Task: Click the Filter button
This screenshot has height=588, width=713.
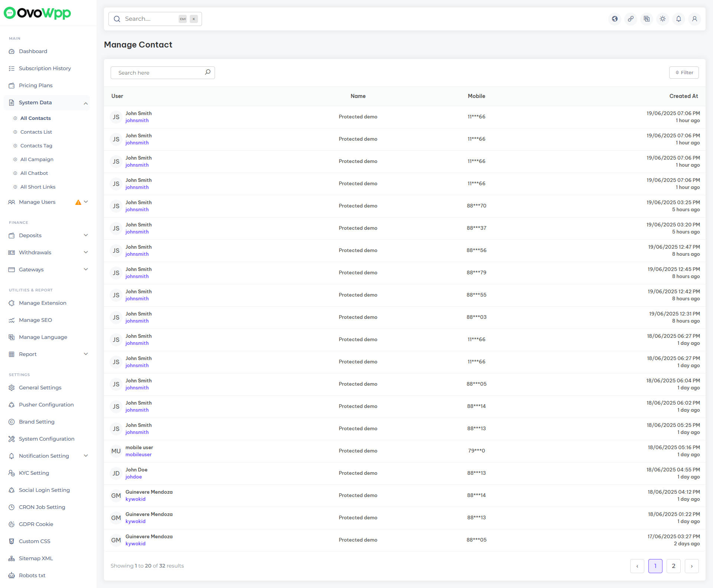Action: click(x=684, y=73)
